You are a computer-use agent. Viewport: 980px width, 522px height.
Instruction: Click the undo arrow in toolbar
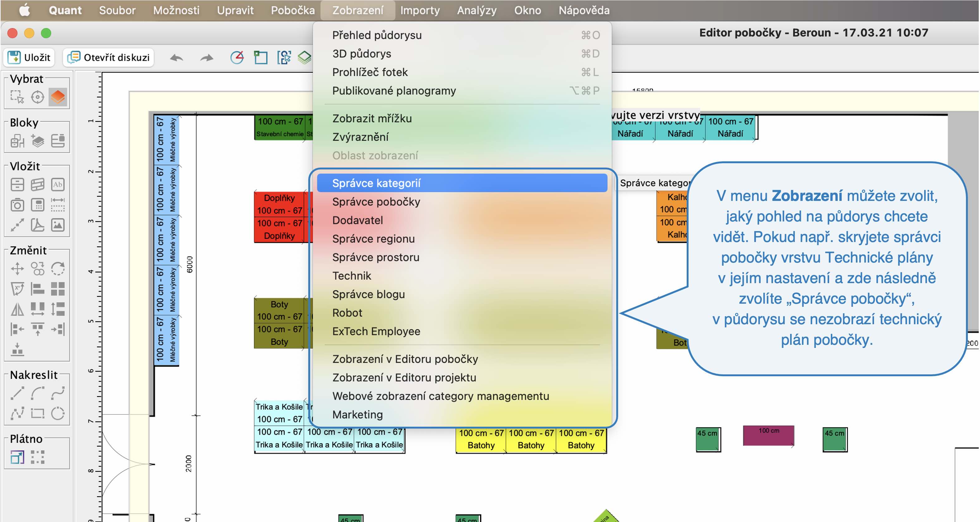176,58
